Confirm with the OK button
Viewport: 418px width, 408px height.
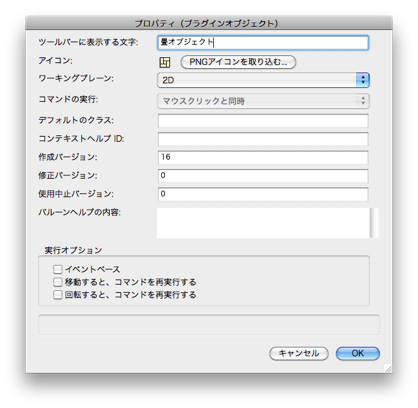coord(358,353)
